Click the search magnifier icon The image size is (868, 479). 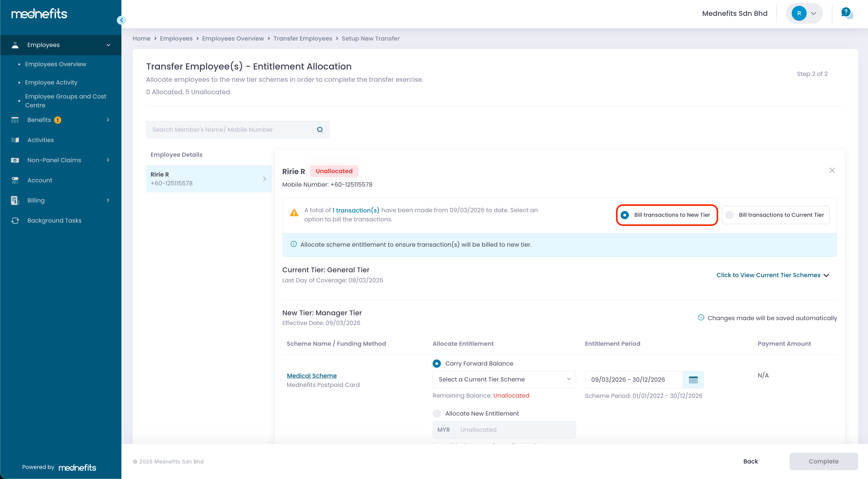tap(320, 130)
